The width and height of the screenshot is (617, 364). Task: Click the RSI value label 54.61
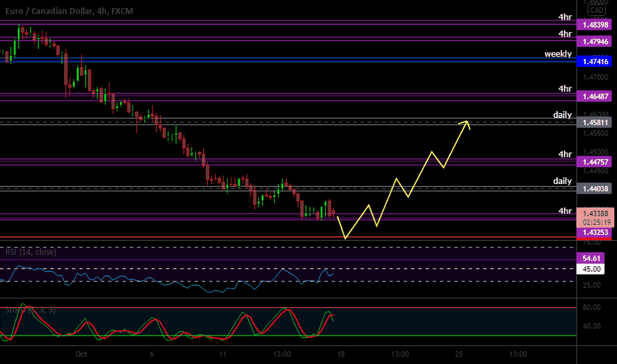tap(591, 258)
